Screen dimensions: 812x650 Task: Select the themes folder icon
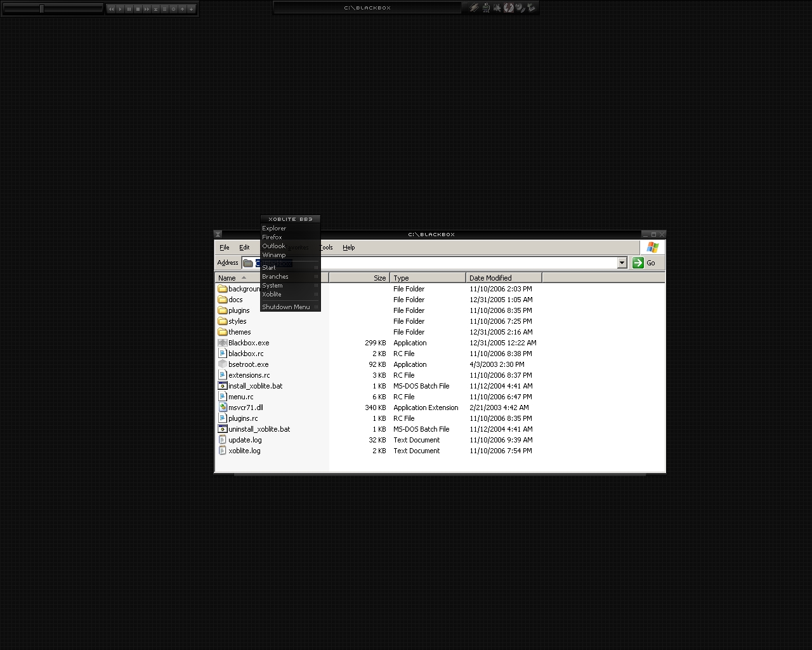223,332
